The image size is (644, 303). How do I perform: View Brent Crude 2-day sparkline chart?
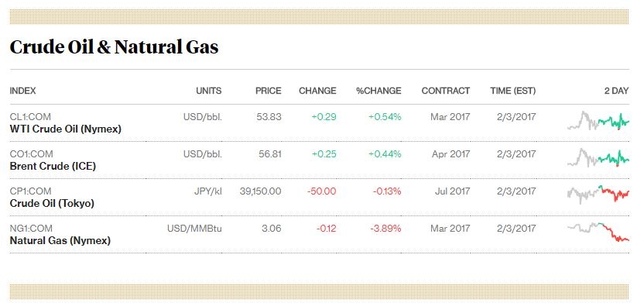pyautogui.click(x=598, y=157)
